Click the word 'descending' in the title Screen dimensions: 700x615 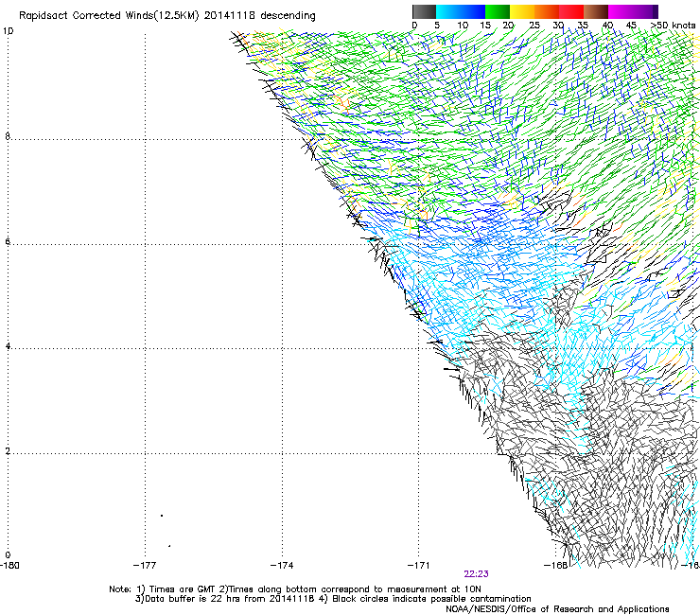(288, 16)
